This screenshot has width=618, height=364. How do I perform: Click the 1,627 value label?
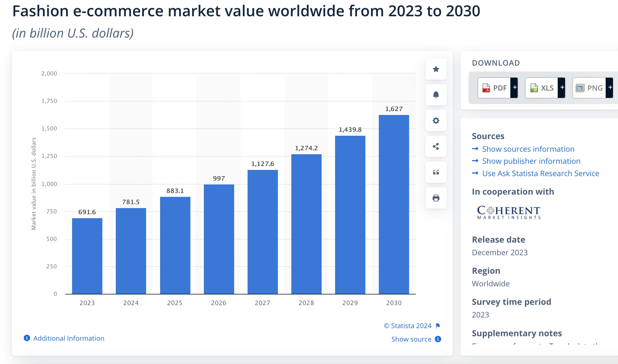(x=394, y=109)
